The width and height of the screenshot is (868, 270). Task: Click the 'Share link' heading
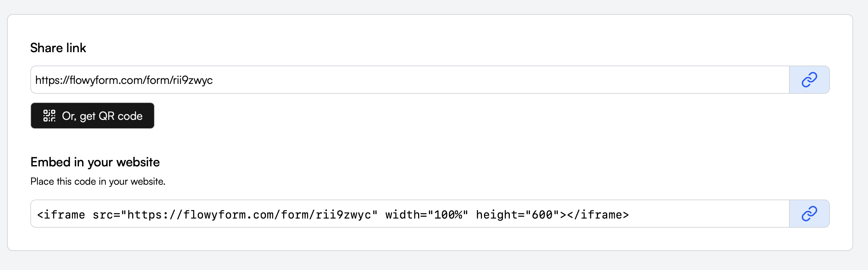[x=58, y=48]
